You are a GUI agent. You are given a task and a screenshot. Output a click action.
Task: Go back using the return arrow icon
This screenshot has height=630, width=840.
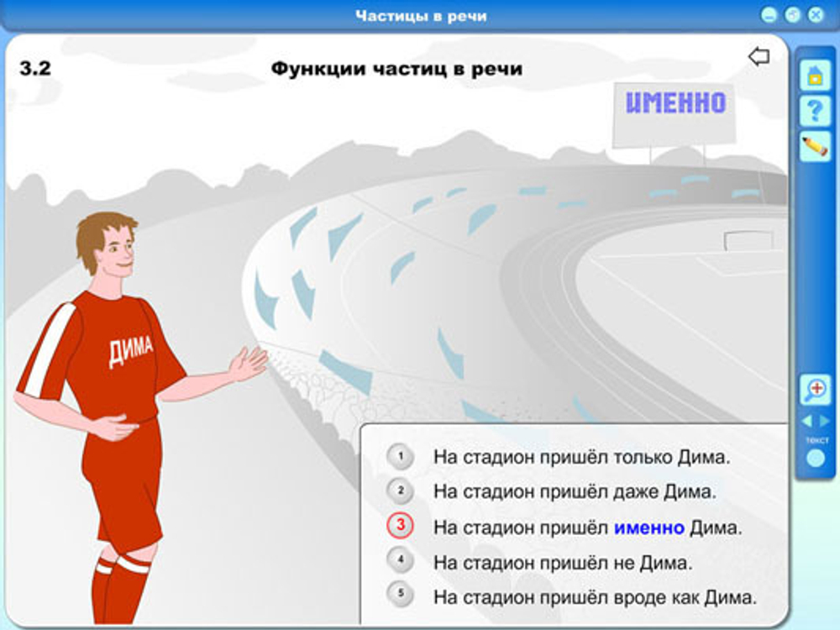coord(760,55)
